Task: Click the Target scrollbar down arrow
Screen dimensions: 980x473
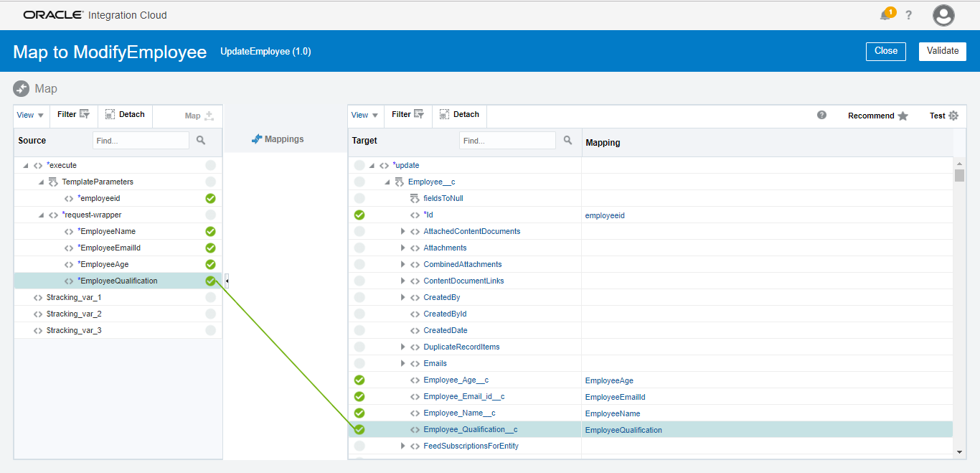Action: pyautogui.click(x=960, y=452)
